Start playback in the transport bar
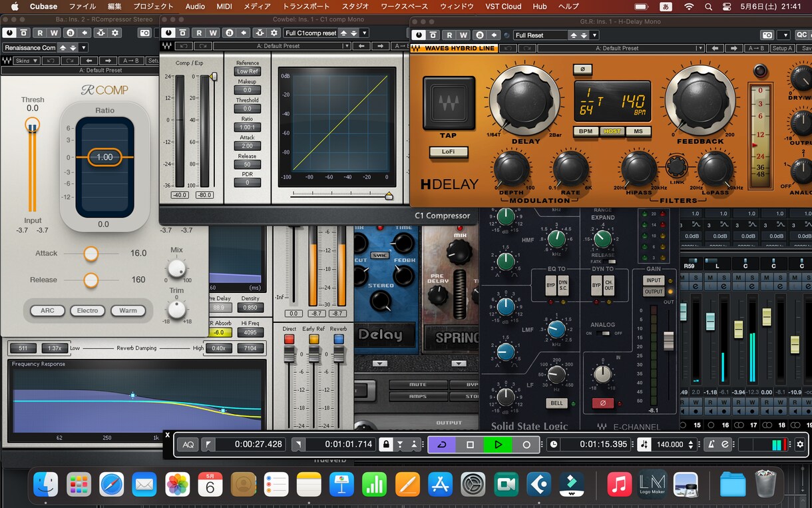Viewport: 812px width, 508px height. pyautogui.click(x=498, y=444)
